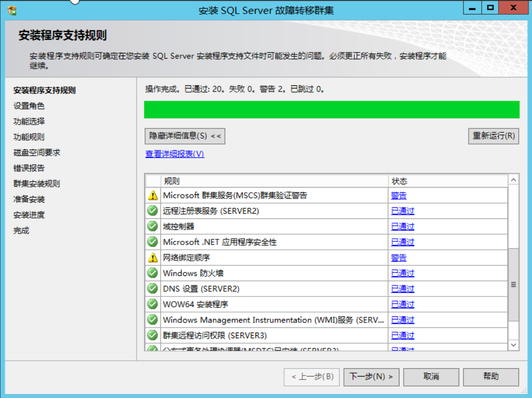Viewport: 532px width, 398px height.
Task: Click the rules list vertical scrollbar thumb
Action: 514,284
